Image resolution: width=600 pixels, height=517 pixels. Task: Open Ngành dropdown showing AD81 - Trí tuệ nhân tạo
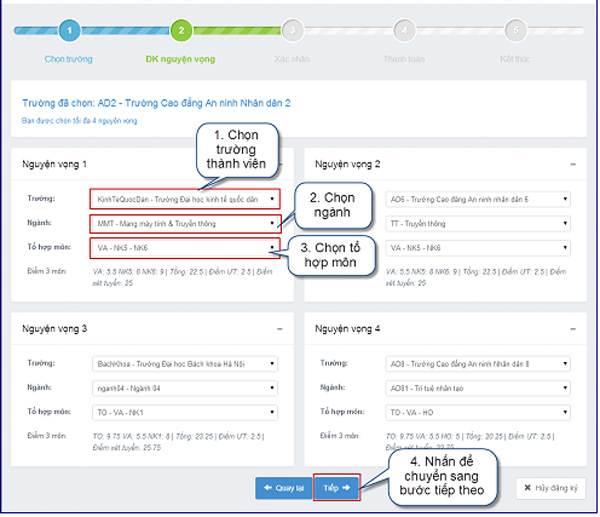(x=478, y=387)
